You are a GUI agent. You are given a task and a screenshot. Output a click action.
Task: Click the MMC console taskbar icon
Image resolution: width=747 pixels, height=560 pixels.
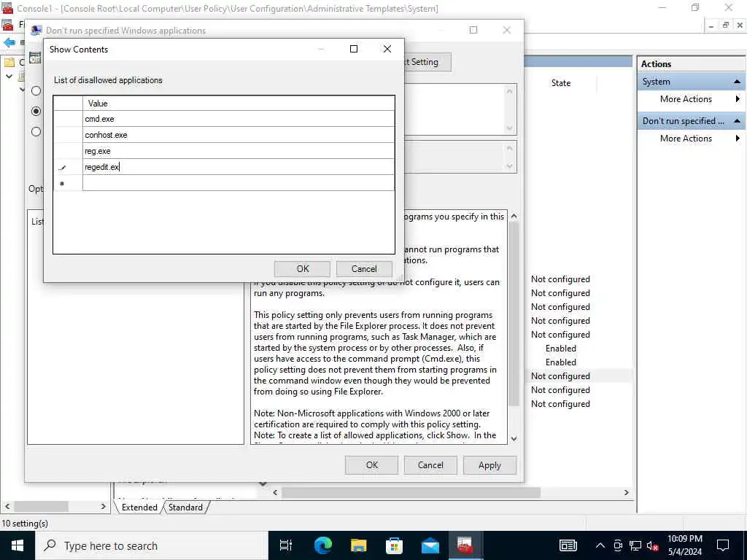point(465,545)
